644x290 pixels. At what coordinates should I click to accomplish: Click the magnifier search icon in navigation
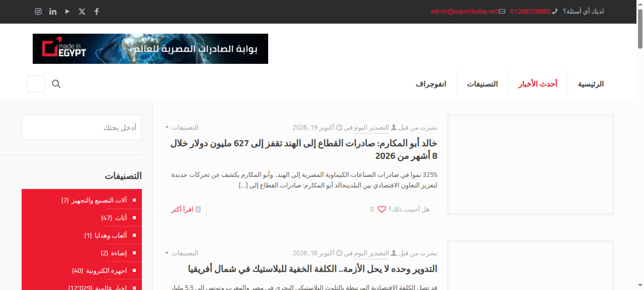click(56, 84)
